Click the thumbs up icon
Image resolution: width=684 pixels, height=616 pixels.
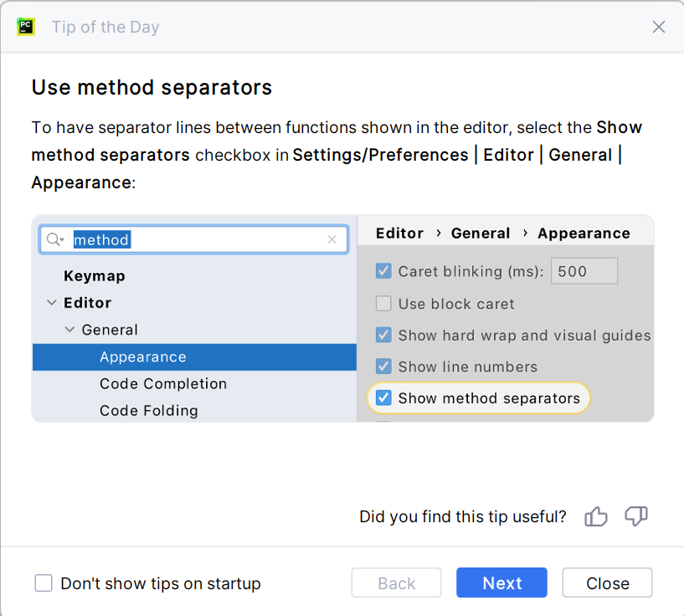pos(596,516)
